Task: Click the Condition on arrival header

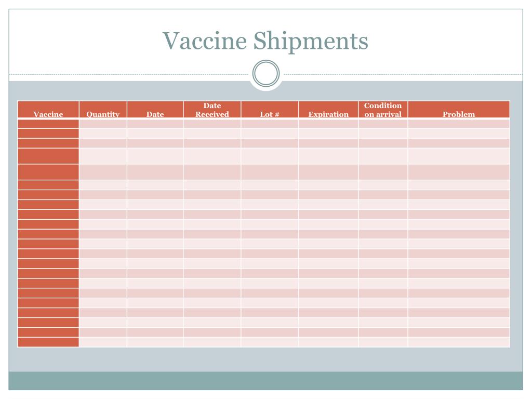Action: point(383,110)
